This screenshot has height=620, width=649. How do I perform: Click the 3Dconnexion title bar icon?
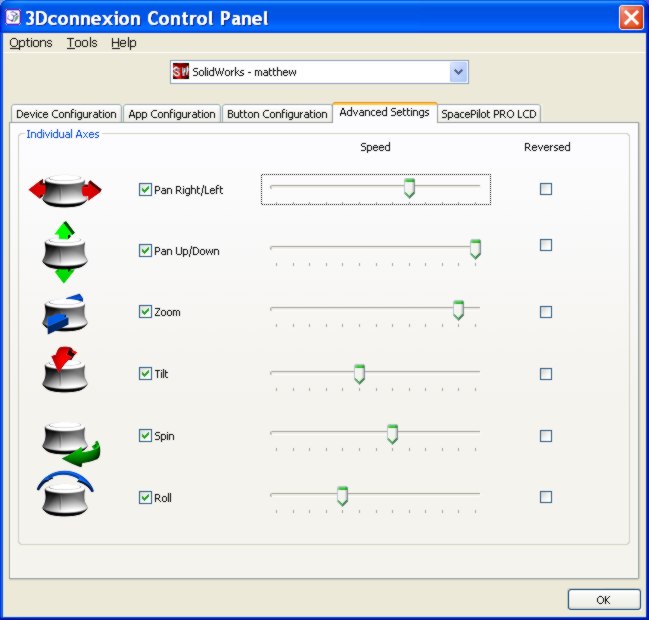13,17
